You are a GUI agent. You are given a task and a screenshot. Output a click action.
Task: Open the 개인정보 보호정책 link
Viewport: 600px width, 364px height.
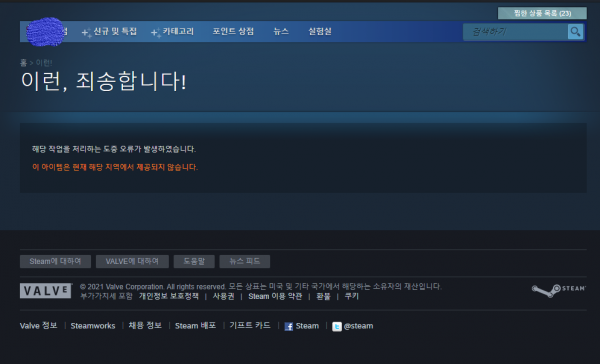point(169,296)
